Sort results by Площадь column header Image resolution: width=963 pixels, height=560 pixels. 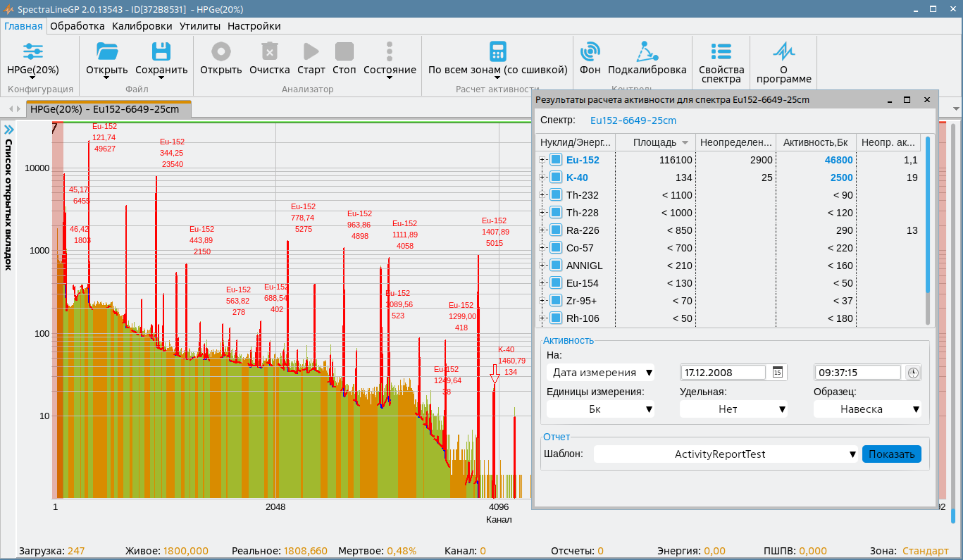[x=654, y=142]
